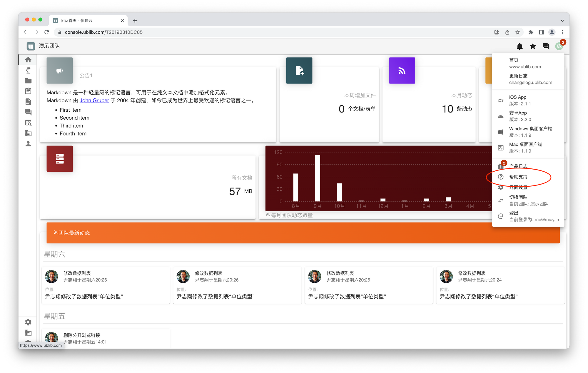Image resolution: width=588 pixels, height=373 pixels.
Task: Open the discussion bubbles sidebar icon
Action: 28,112
